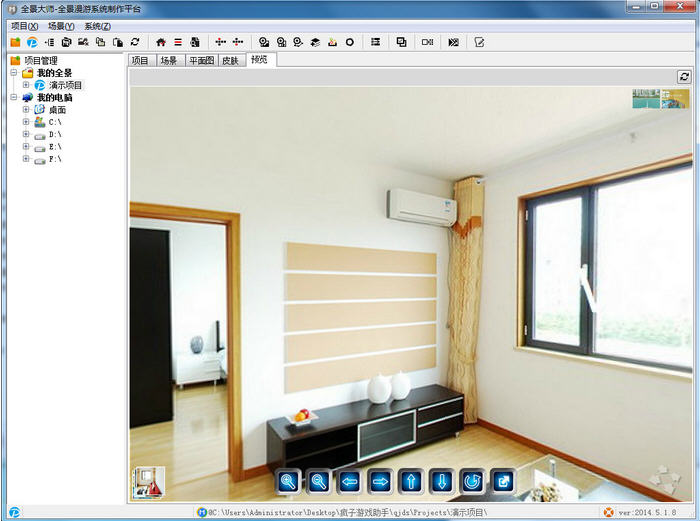Click the home icon in the toolbar

click(161, 42)
